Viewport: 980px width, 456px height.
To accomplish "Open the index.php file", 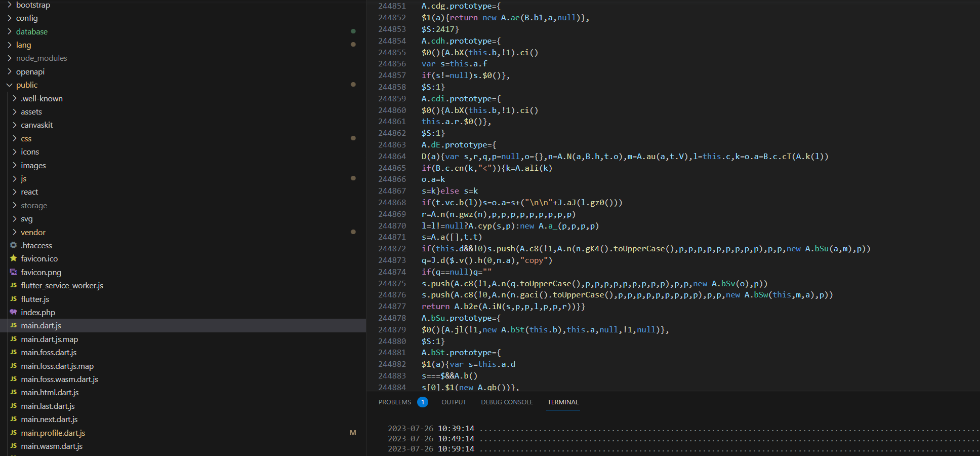I will [38, 312].
